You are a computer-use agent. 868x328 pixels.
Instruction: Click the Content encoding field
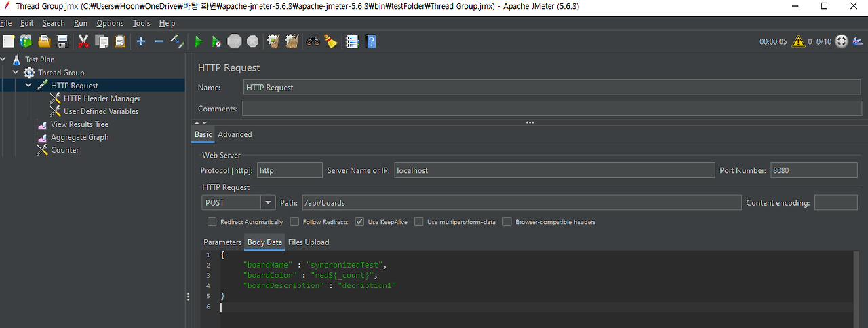(x=835, y=202)
